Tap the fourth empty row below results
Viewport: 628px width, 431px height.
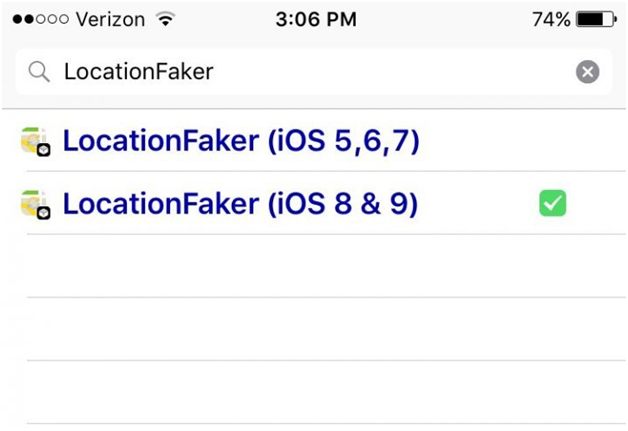click(320, 427)
